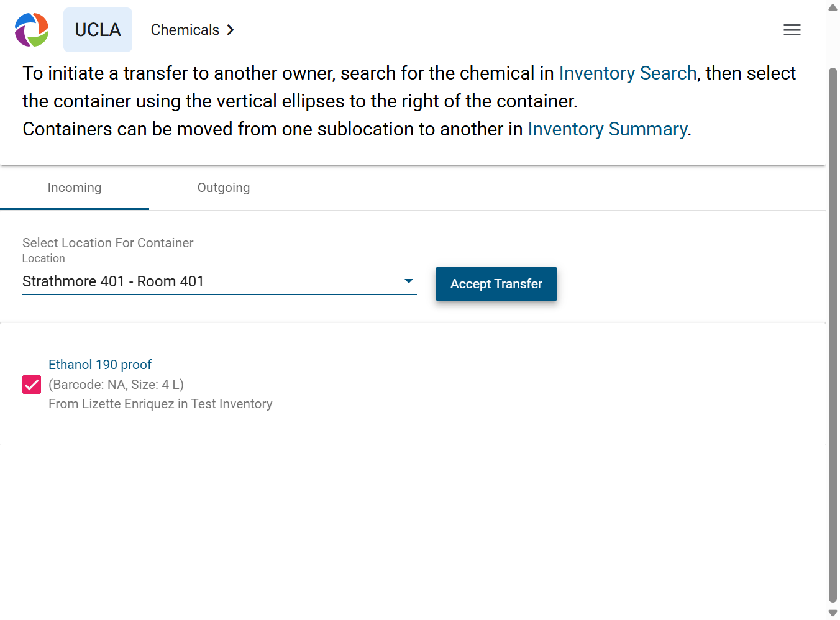Click "From Lizette Enriquez in Test Inventory" text
Viewport: 840px width, 620px height.
(160, 404)
